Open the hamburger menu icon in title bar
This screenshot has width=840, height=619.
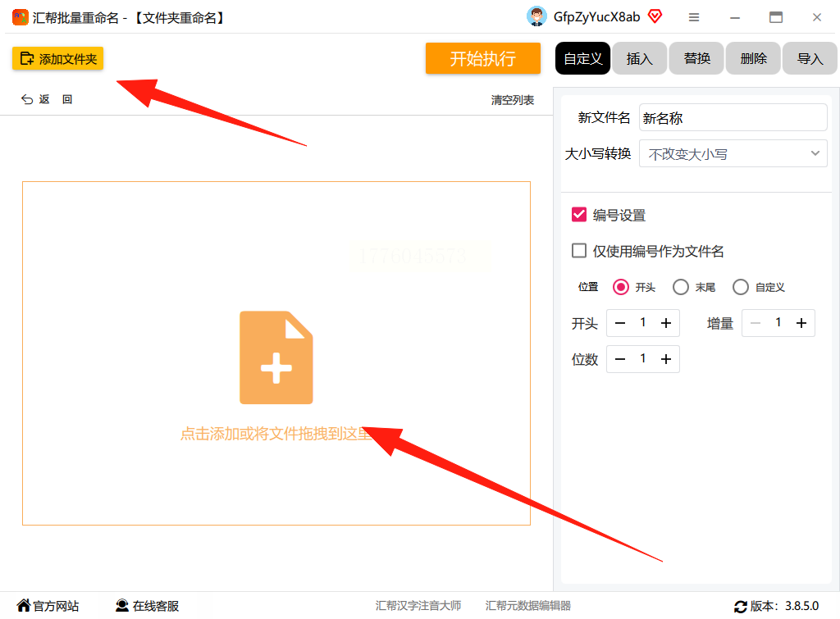pyautogui.click(x=694, y=18)
